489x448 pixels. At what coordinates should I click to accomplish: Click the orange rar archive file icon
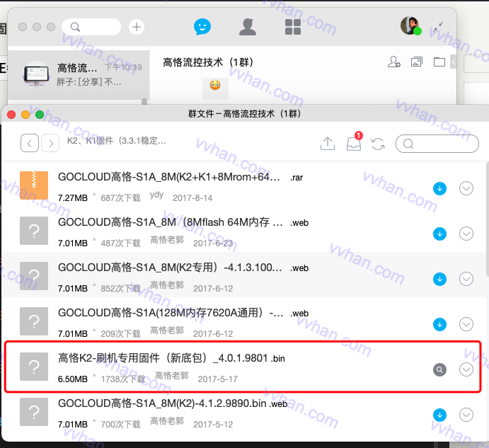34,185
